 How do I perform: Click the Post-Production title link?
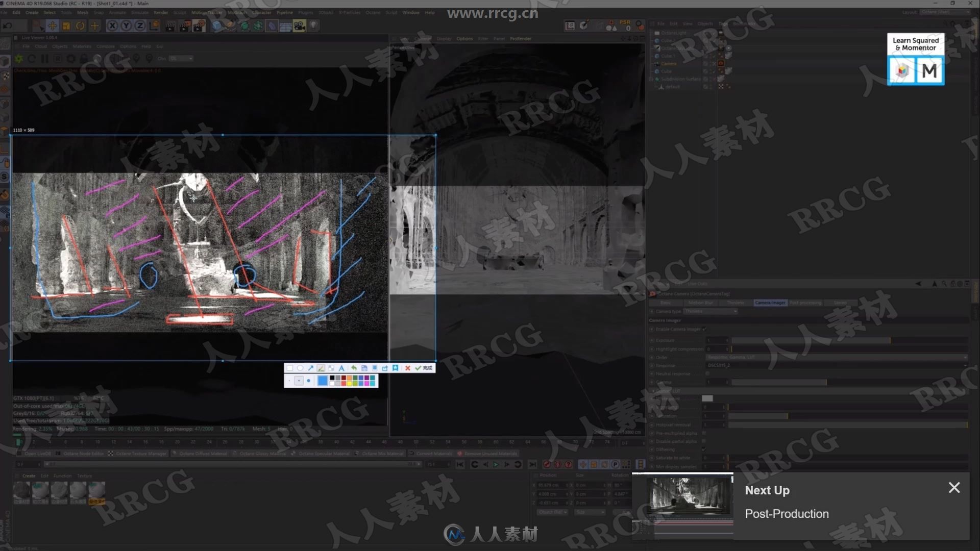point(787,514)
